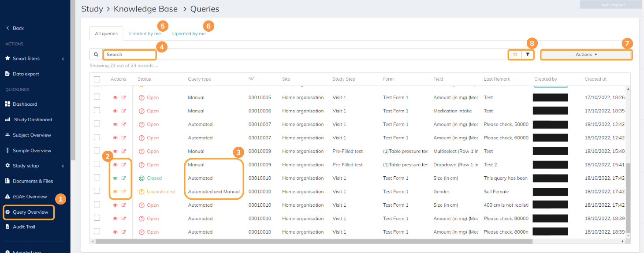Tick checkbox for the Unconfirmed query row

[x=97, y=191]
